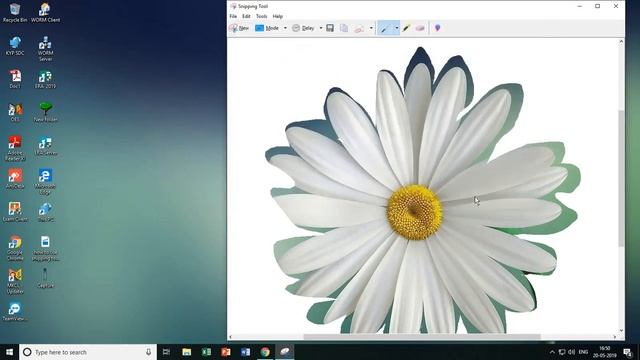Click the scroll-up arrow of the snip view
Image resolution: width=640 pixels, height=360 pixels.
[x=621, y=42]
